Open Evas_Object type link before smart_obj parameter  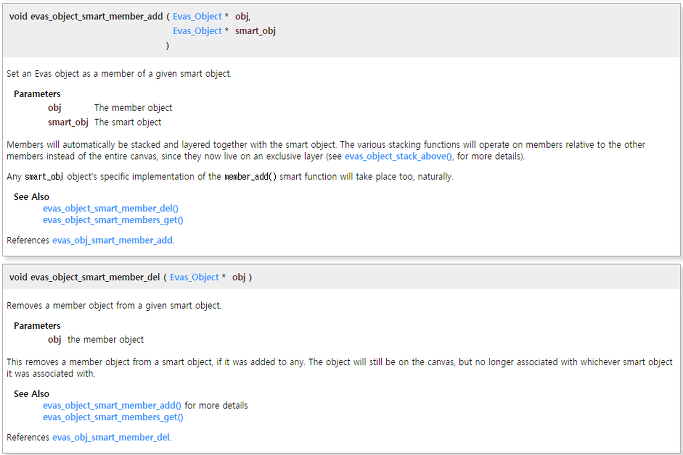[197, 31]
